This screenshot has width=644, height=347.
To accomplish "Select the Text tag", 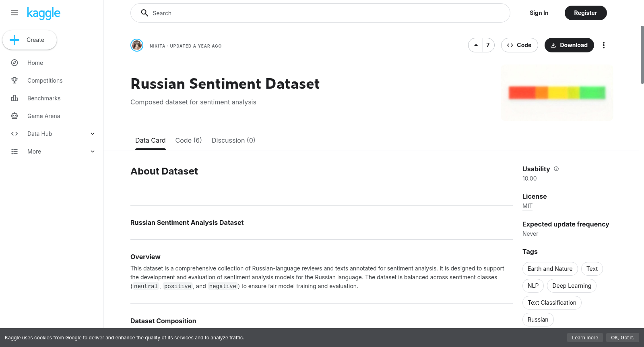I will click(592, 269).
